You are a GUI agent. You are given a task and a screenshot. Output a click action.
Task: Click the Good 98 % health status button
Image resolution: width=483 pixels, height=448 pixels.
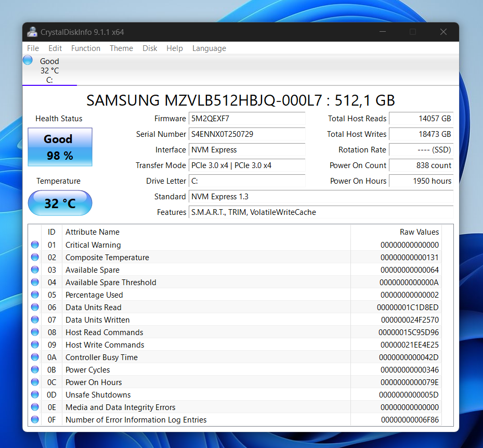click(60, 147)
